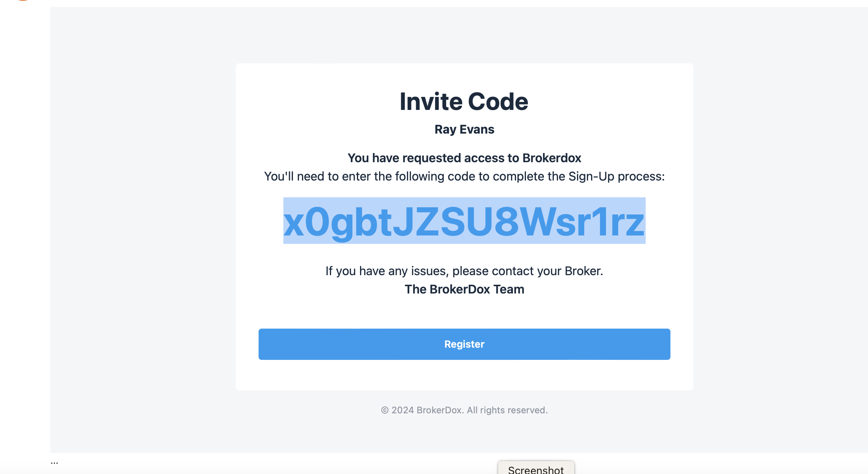The height and width of the screenshot is (474, 868).
Task: Click 'All rights reserved.' in the footer
Action: click(507, 410)
